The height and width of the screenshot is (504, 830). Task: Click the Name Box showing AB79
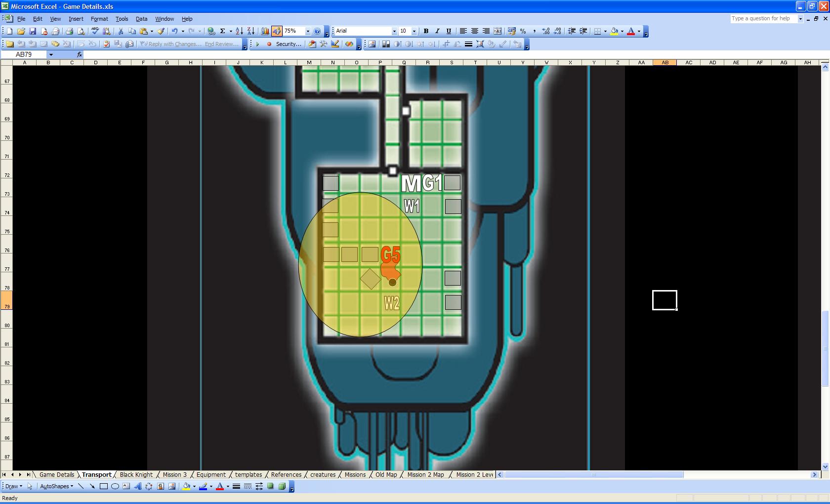point(24,54)
